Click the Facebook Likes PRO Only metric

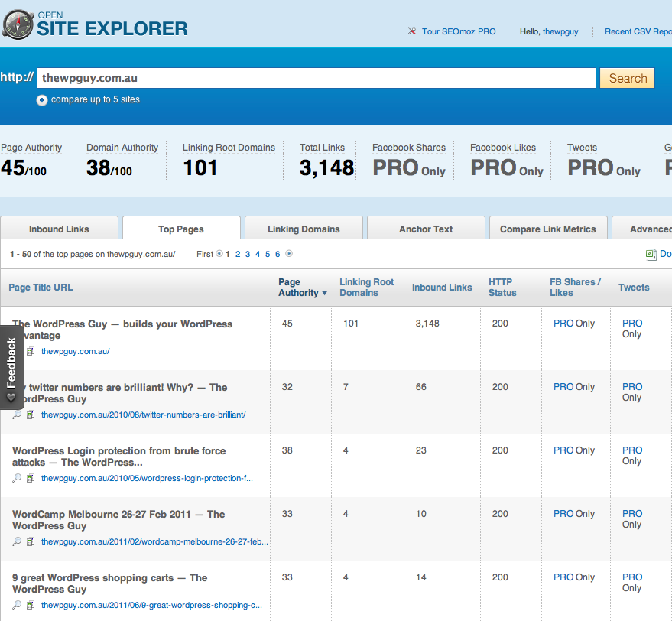click(507, 167)
